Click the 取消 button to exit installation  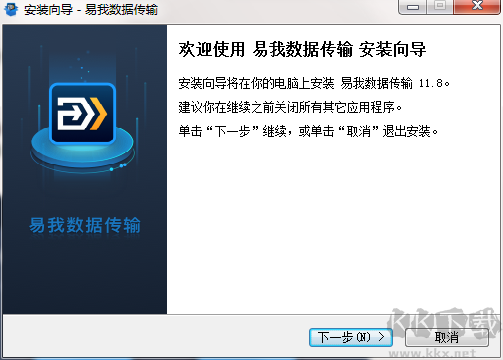point(447,337)
